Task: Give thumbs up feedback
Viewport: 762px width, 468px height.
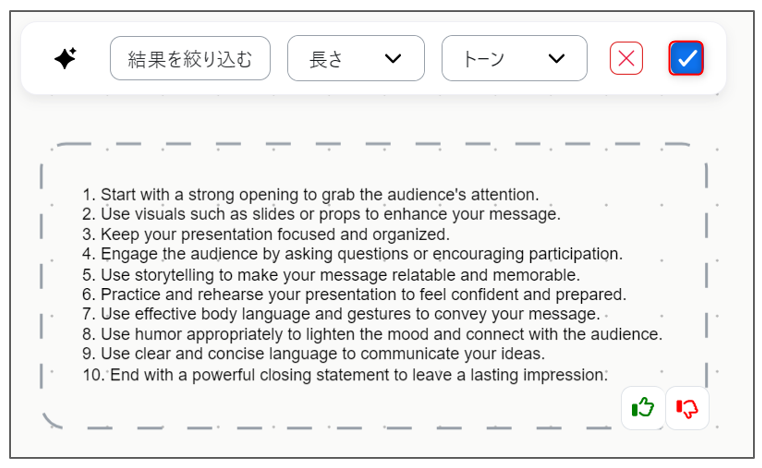Action: (x=642, y=408)
